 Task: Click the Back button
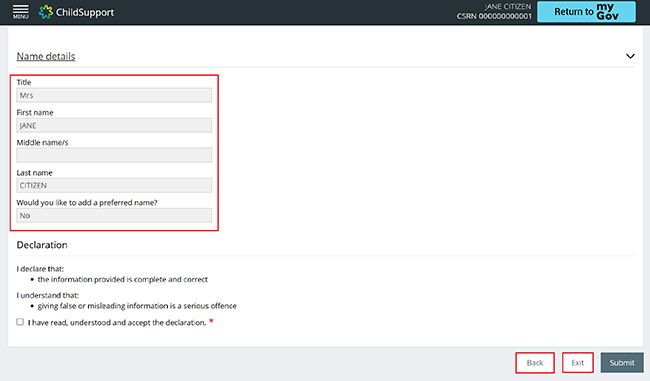click(x=535, y=363)
